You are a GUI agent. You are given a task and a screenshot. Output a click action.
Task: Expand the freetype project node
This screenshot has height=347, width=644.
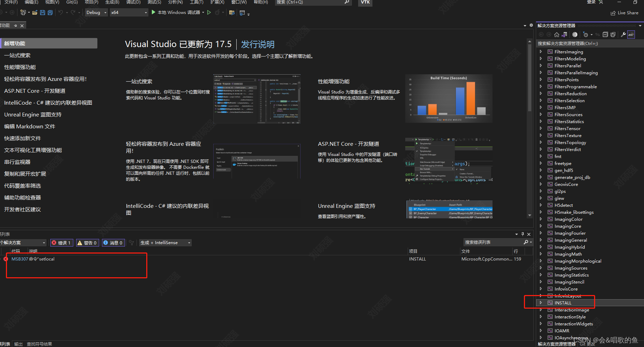pyautogui.click(x=541, y=163)
